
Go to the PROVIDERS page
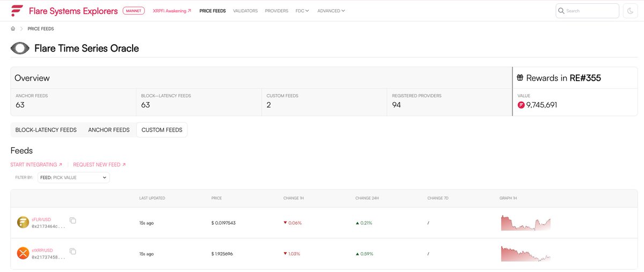click(x=276, y=11)
